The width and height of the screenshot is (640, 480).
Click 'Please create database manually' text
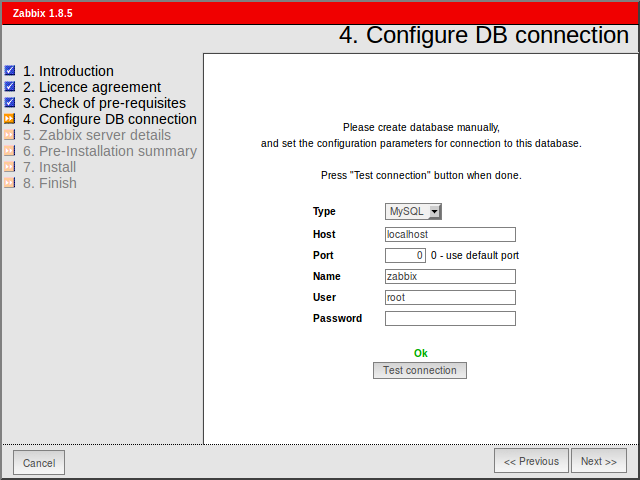[x=421, y=127]
